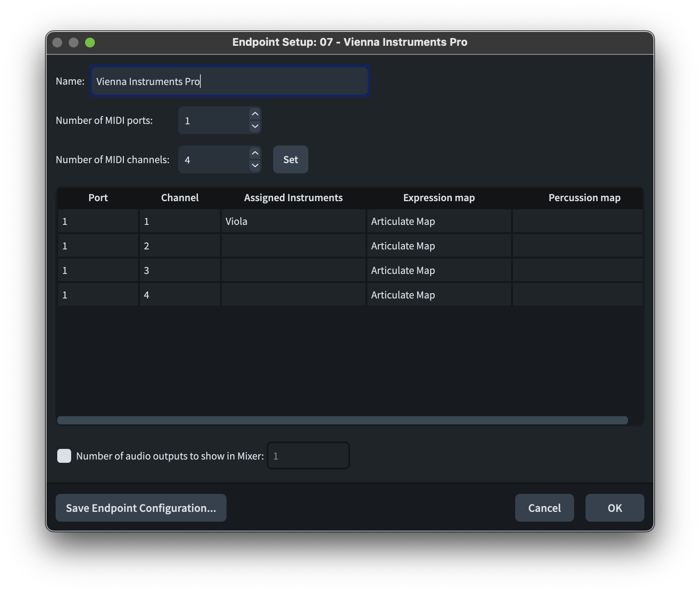Image resolution: width=700 pixels, height=592 pixels.
Task: Select the Port column header
Action: coord(98,198)
